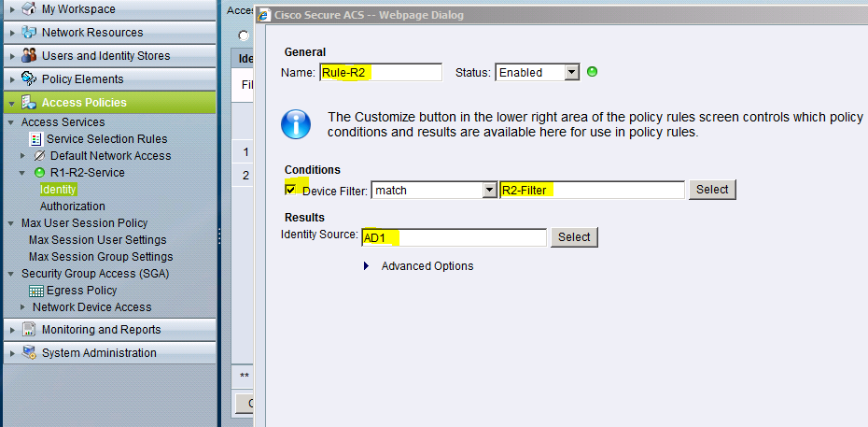Click the Network Resources icon
Screen dimensions: 868x427
(x=29, y=33)
